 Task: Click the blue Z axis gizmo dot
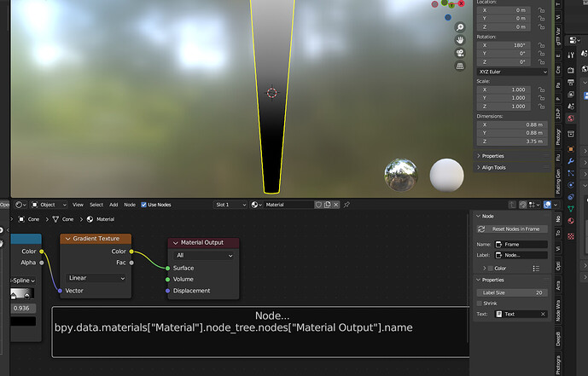click(448, 17)
